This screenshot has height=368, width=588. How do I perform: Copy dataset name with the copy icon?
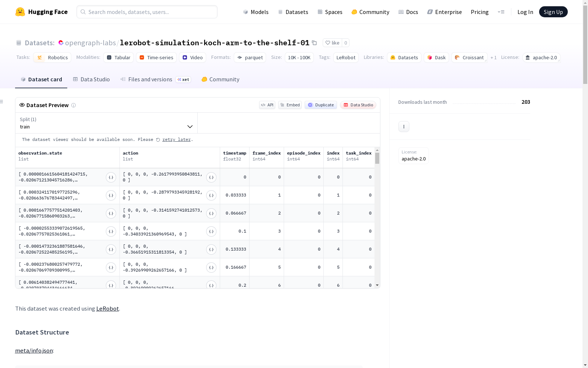point(314,43)
